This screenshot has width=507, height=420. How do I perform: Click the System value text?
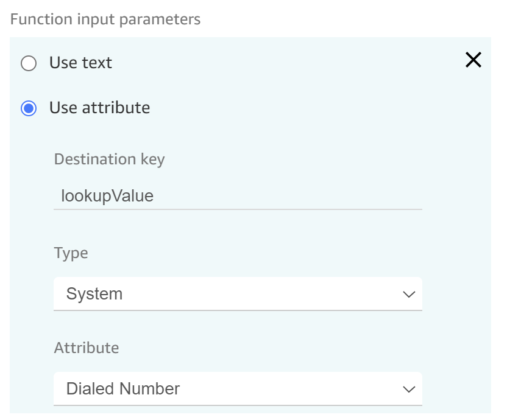point(94,294)
